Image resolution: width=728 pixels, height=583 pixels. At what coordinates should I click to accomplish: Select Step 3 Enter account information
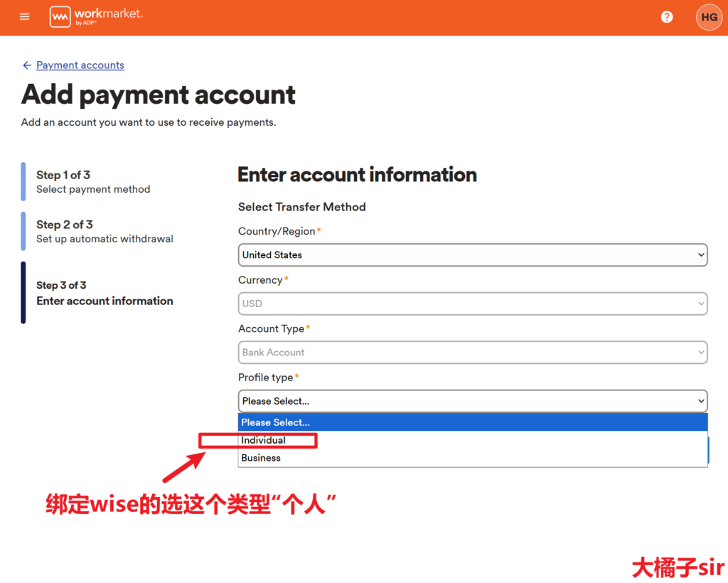click(x=105, y=293)
